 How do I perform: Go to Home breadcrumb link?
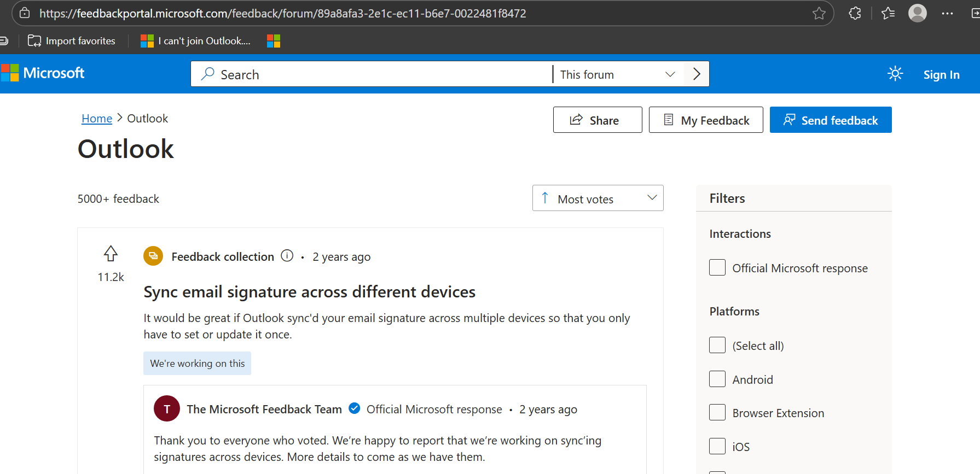97,119
